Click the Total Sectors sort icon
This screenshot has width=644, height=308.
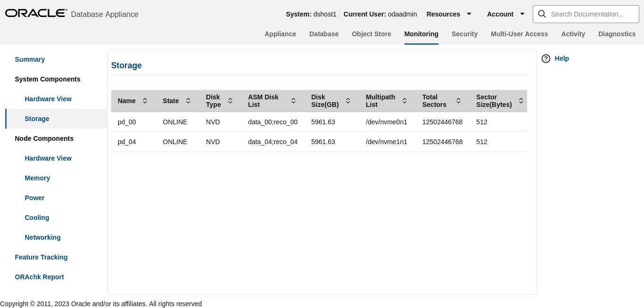(x=458, y=100)
